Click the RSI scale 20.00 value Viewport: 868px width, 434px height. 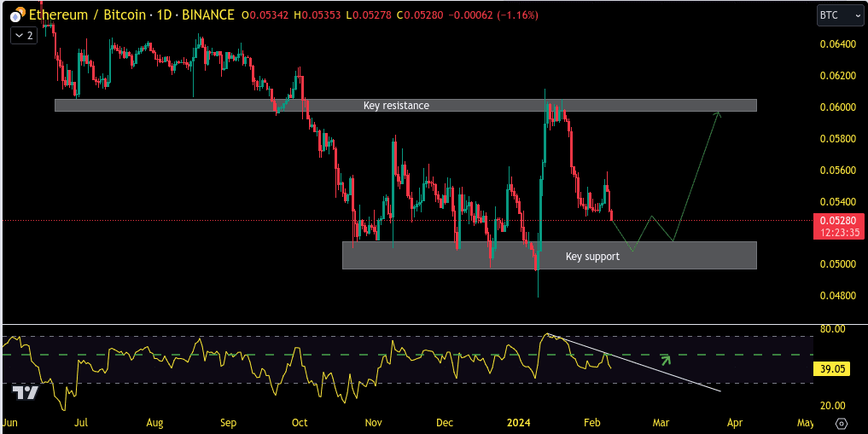[x=832, y=406]
